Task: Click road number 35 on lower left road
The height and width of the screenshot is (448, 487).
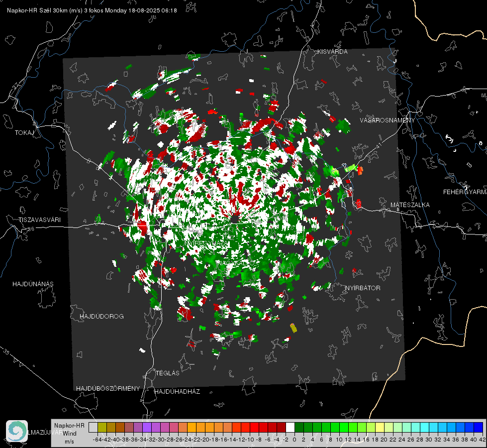Action: (6, 352)
